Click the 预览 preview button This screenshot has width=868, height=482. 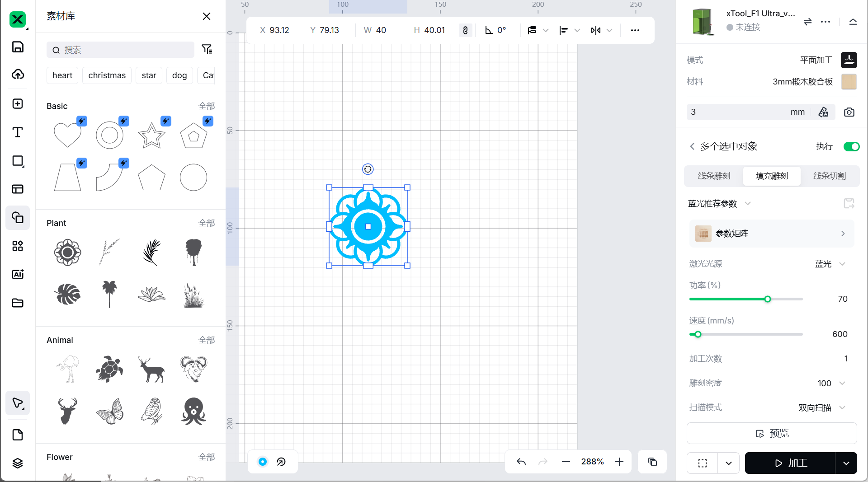(x=772, y=433)
